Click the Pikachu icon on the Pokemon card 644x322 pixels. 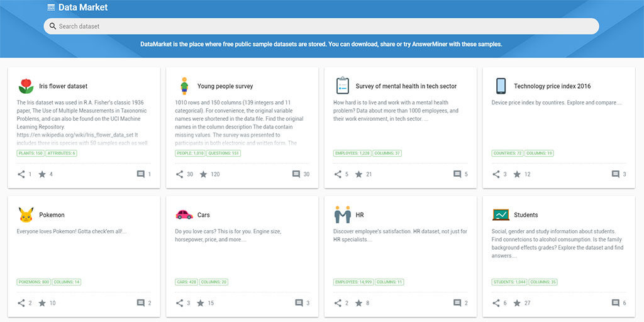pos(26,215)
